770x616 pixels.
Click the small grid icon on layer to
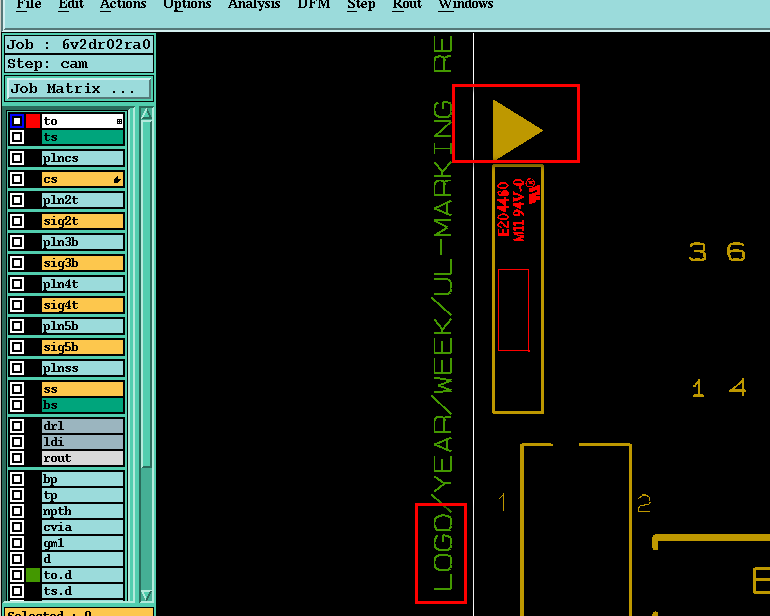[x=119, y=121]
